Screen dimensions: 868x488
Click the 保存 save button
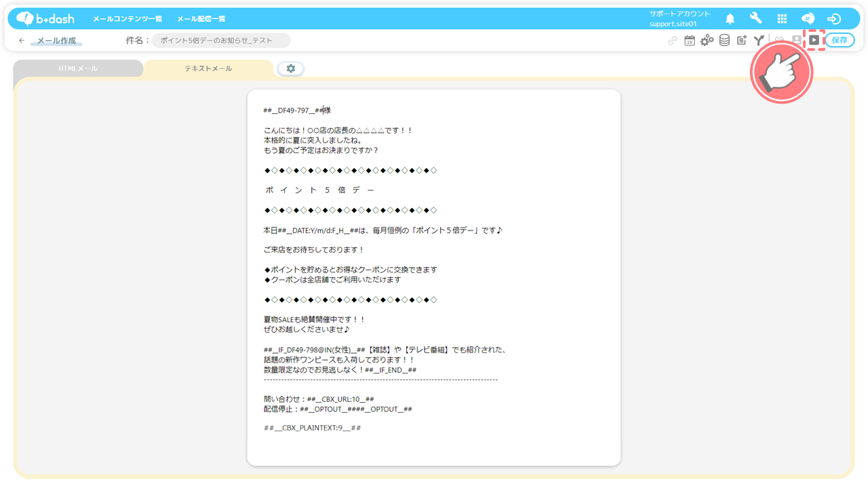(x=840, y=40)
